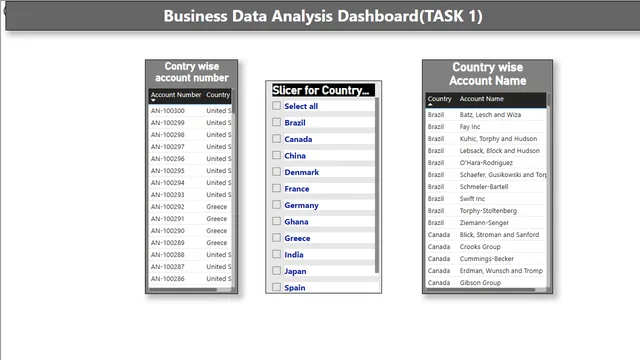The width and height of the screenshot is (640, 360).
Task: Select the AN-100287 cell
Action: tap(168, 267)
